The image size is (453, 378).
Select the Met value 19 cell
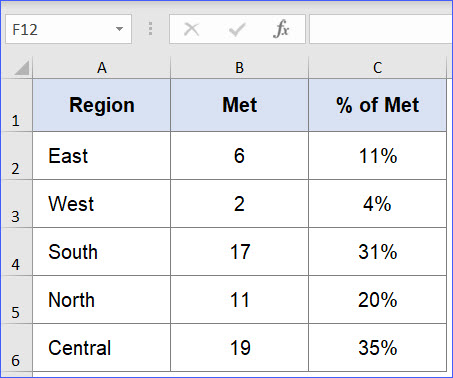239,348
